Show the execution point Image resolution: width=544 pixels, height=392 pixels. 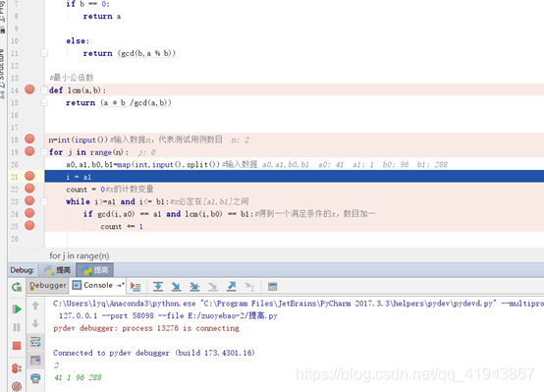point(136,287)
